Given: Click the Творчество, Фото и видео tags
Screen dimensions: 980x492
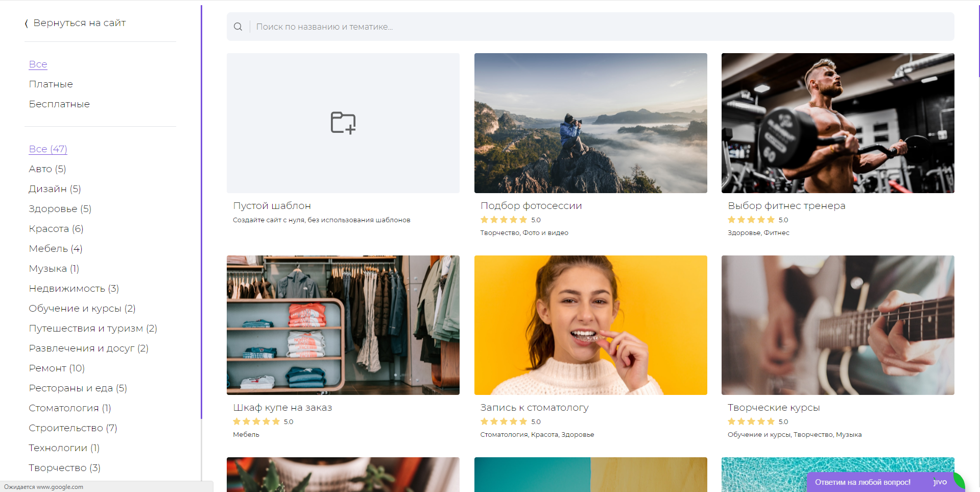Looking at the screenshot, I should click(x=524, y=233).
